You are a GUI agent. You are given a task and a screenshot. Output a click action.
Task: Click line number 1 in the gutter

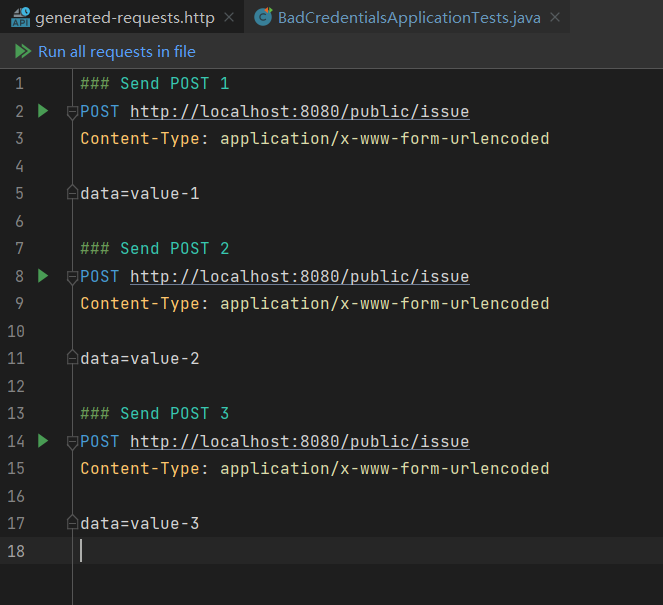(x=19, y=83)
